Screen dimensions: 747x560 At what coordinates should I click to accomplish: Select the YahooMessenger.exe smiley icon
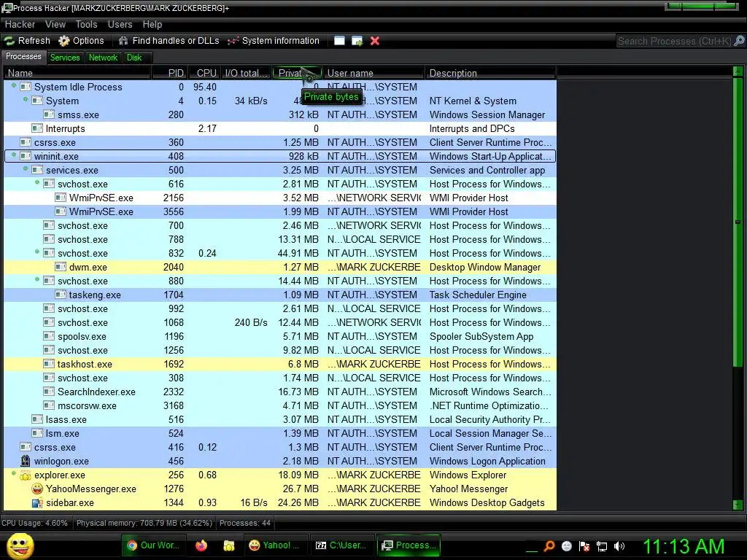tap(37, 489)
